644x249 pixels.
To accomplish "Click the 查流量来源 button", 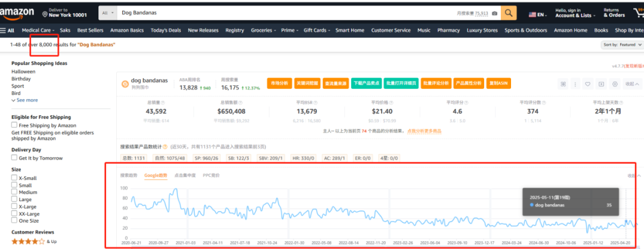I will click(x=336, y=83).
